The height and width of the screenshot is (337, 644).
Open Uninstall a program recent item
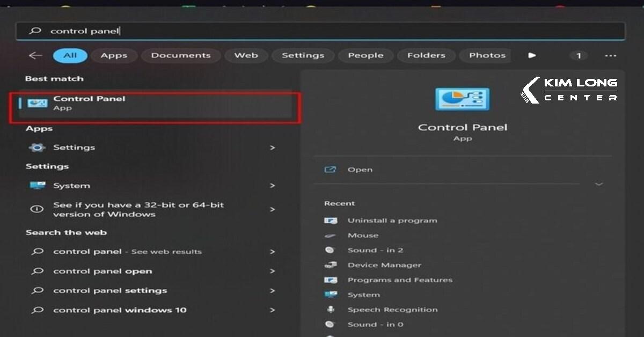[392, 221]
